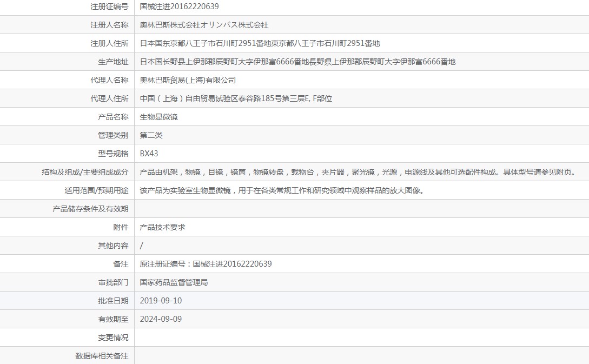The image size is (589, 364).
Task: Click the 批准日期 label
Action: (113, 301)
